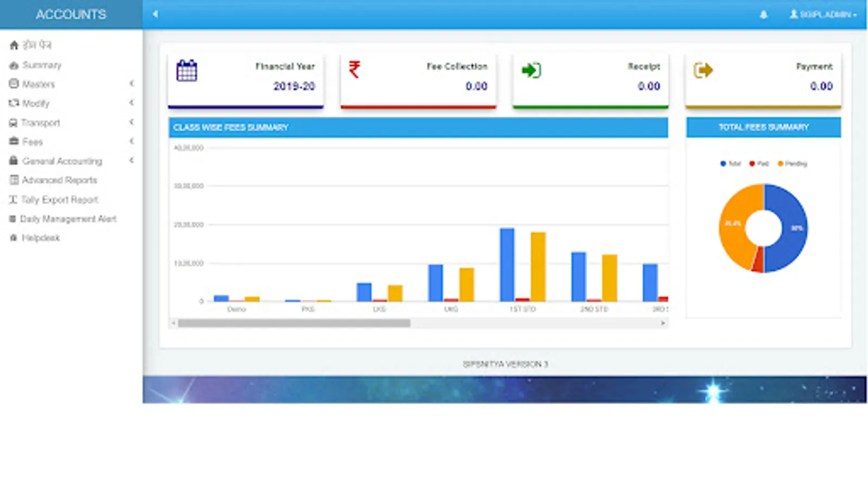Click the blue bar for LKG
The image size is (868, 488).
[x=364, y=292]
